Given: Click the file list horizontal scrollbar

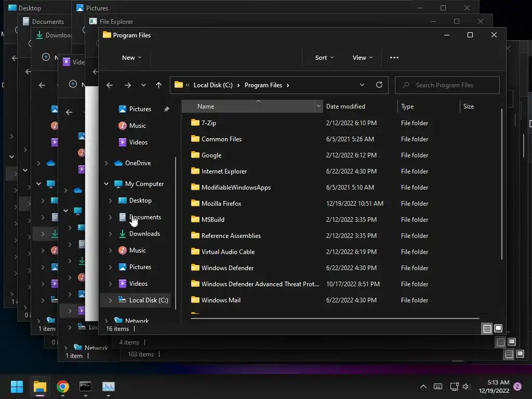Looking at the screenshot, I should (x=335, y=318).
